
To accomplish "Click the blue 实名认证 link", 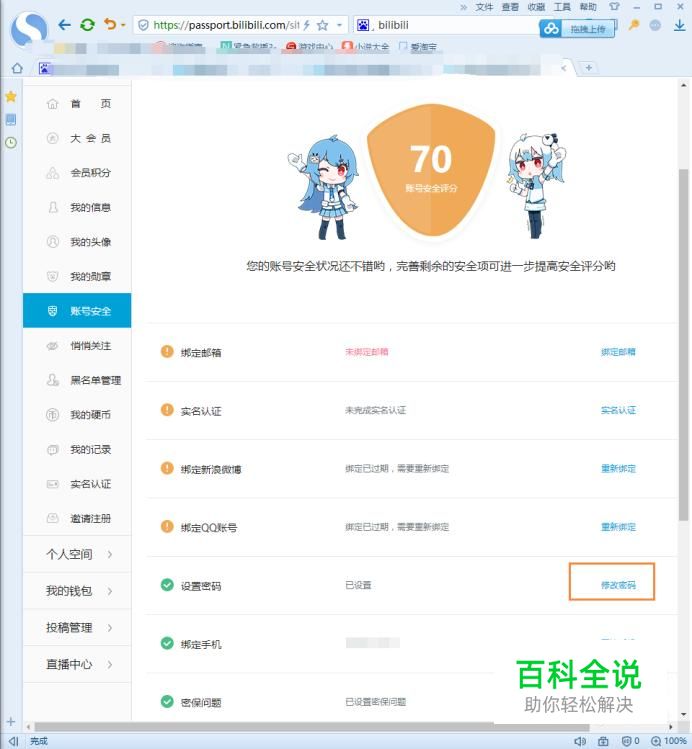I will (x=618, y=410).
